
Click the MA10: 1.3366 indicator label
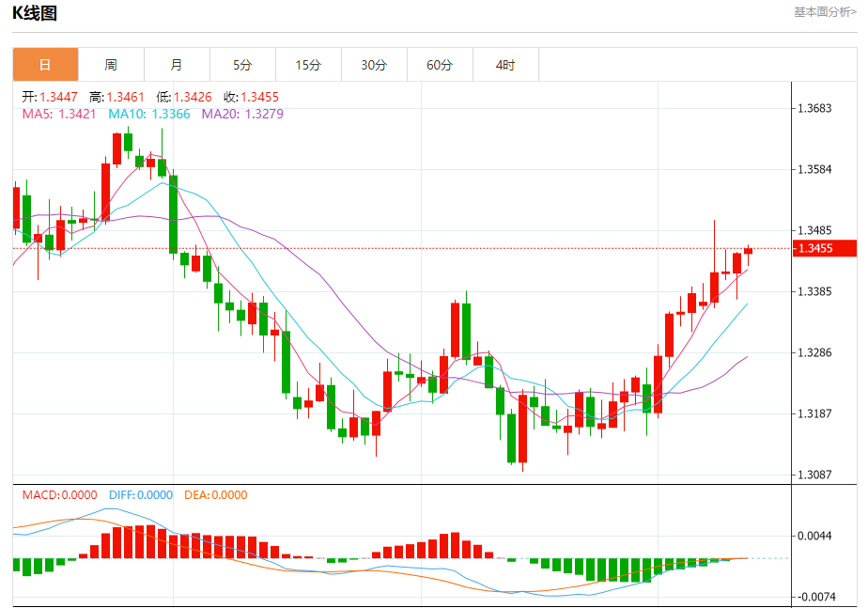[x=149, y=114]
